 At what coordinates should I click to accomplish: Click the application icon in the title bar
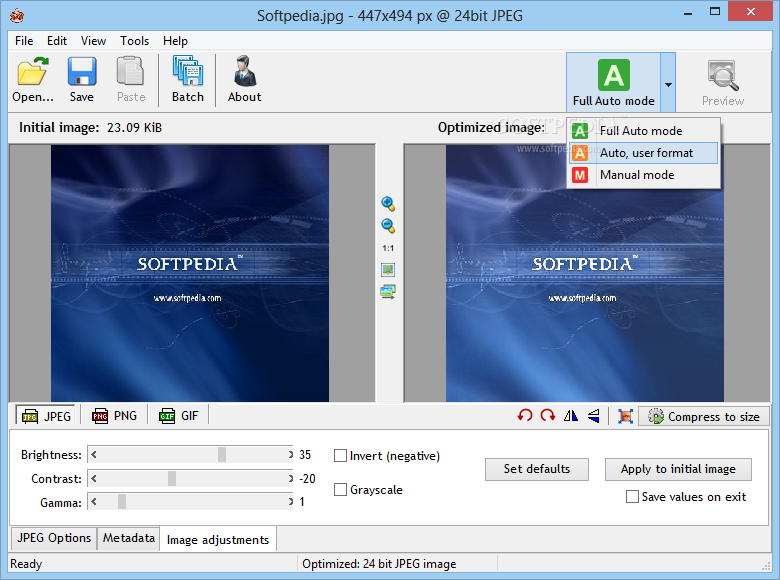[x=17, y=16]
